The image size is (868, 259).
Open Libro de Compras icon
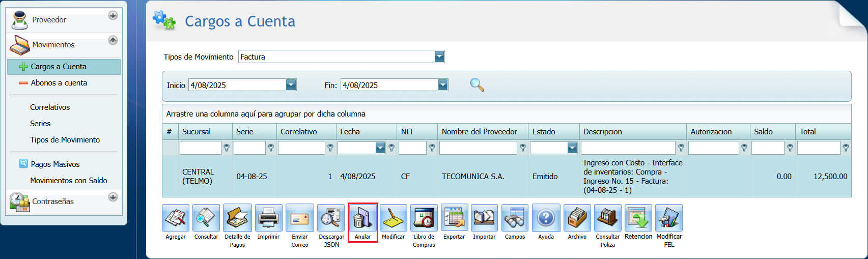point(424,218)
